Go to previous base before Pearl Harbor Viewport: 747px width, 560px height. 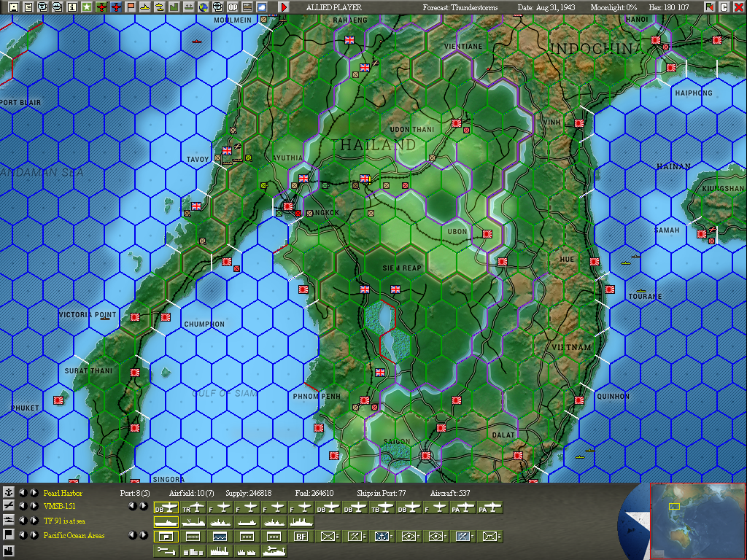tap(23, 492)
